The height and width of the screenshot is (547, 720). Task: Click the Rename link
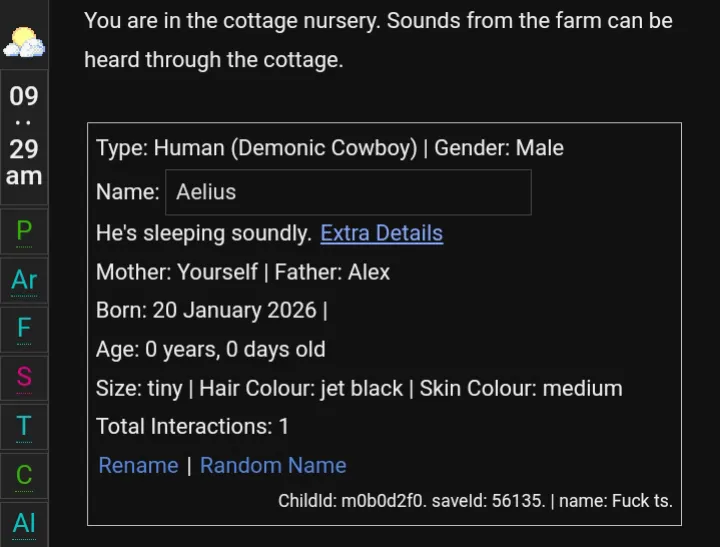(x=138, y=465)
